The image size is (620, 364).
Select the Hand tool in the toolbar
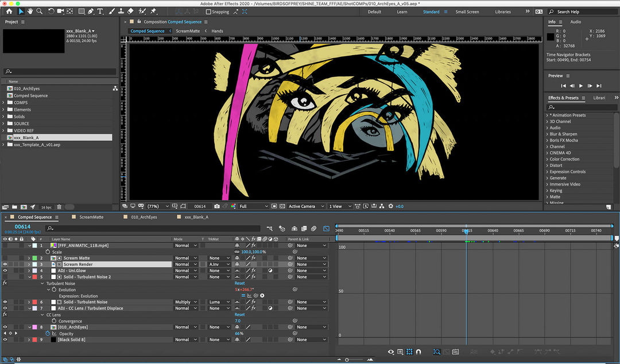30,11
